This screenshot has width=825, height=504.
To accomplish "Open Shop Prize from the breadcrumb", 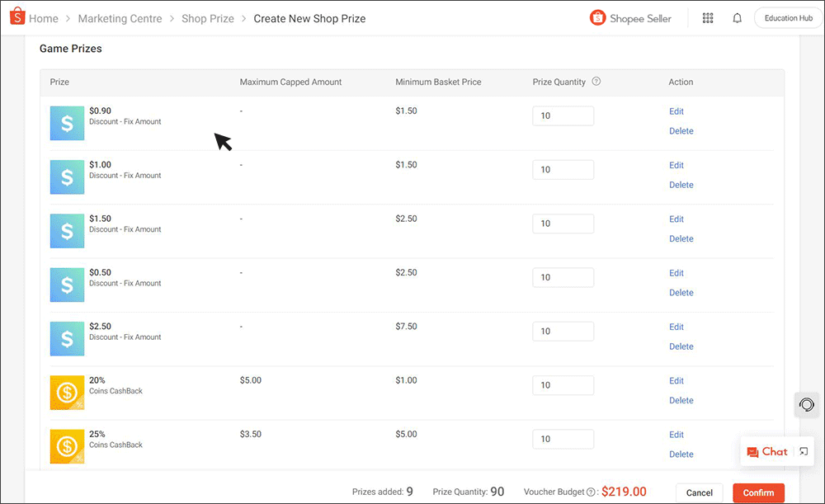I will 208,17.
